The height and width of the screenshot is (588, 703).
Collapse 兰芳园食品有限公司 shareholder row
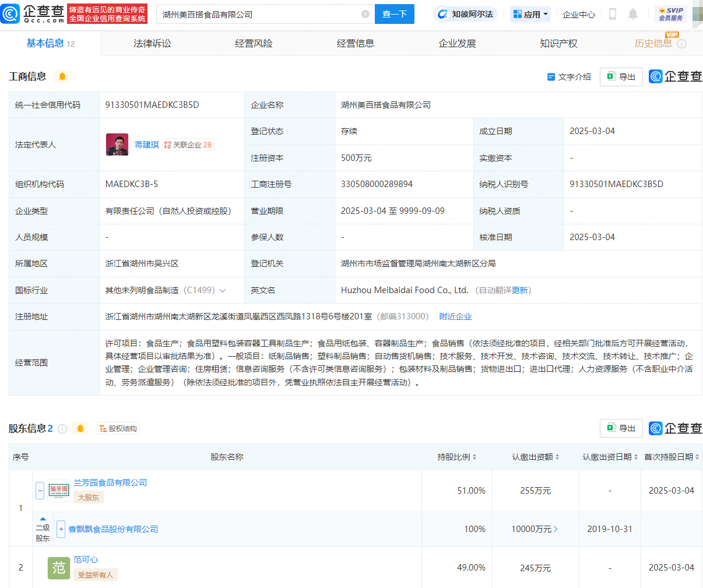click(40, 491)
